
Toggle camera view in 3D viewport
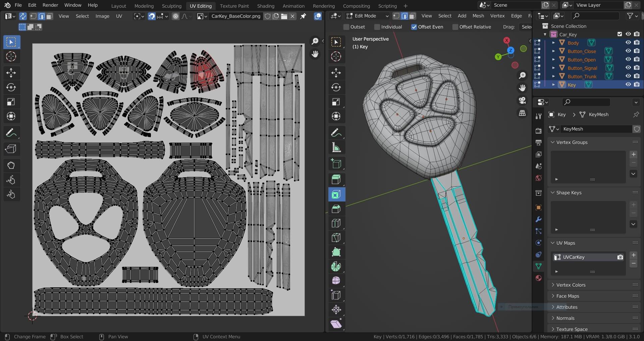point(522,100)
